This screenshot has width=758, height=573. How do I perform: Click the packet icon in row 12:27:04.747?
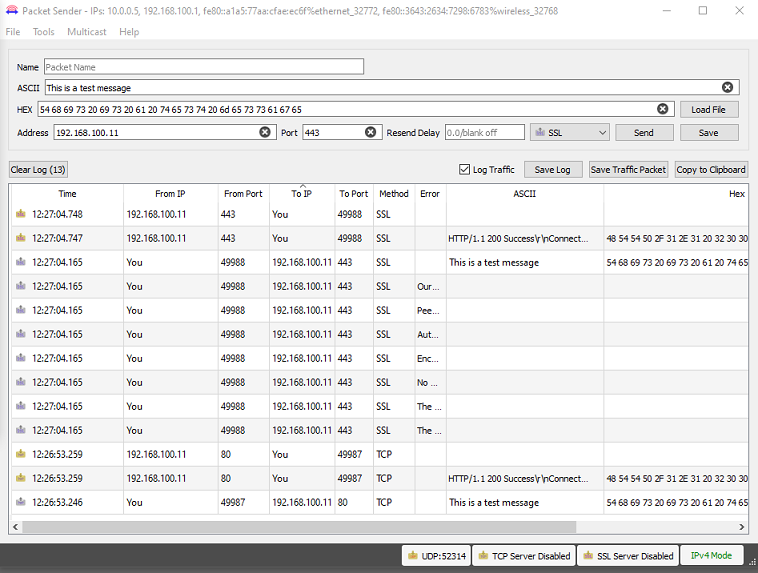pyautogui.click(x=20, y=237)
